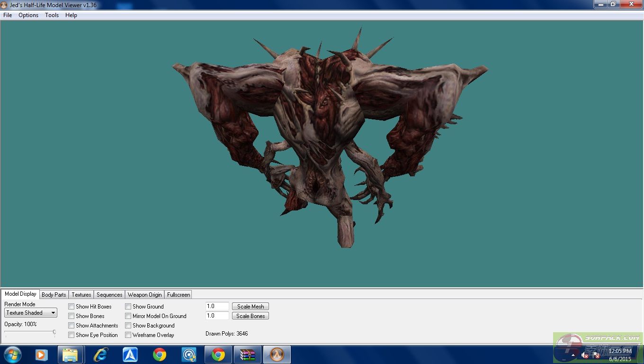Enable Show Hit Boxes checkbox
The height and width of the screenshot is (364, 644).
point(71,307)
